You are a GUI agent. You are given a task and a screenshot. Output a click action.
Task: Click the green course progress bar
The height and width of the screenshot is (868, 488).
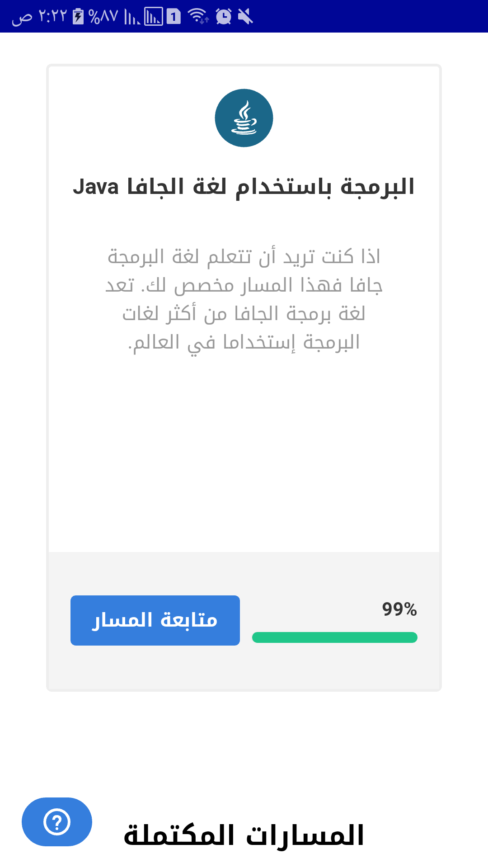click(x=334, y=637)
